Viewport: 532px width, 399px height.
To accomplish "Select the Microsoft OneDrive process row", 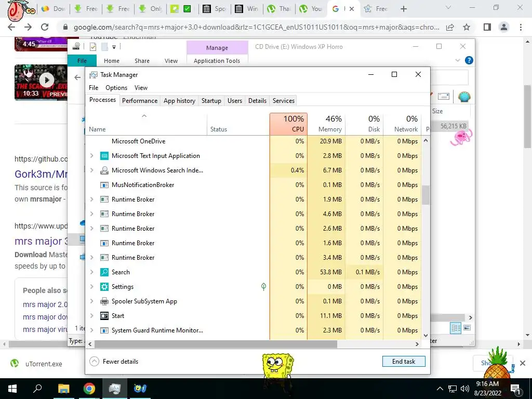I will 254,141.
